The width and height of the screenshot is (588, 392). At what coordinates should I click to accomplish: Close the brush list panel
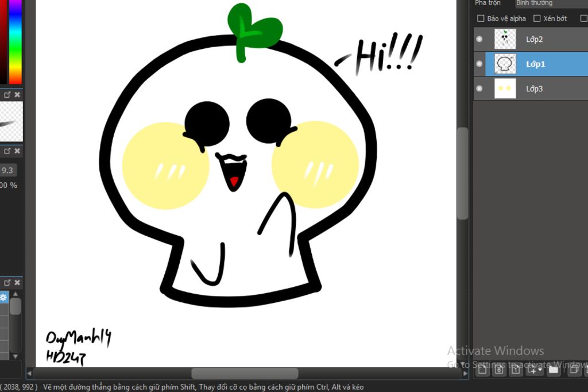click(x=17, y=283)
